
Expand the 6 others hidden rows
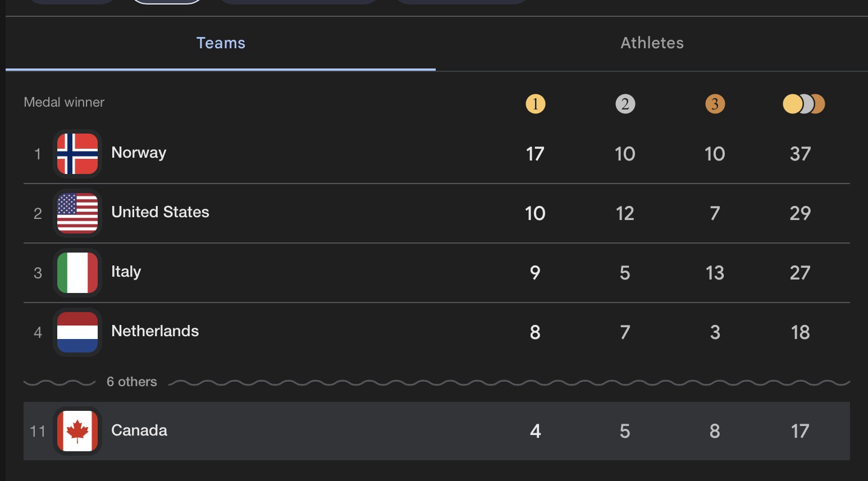click(132, 382)
